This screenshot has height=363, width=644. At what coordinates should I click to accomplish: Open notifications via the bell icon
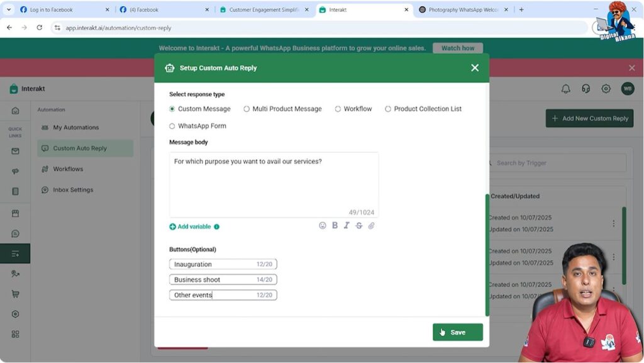[x=565, y=89]
